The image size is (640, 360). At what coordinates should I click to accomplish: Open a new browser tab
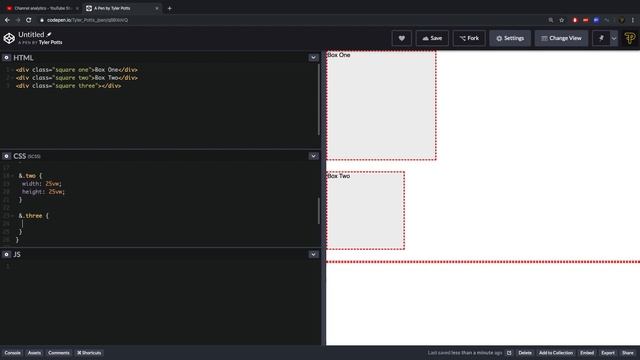[169, 8]
